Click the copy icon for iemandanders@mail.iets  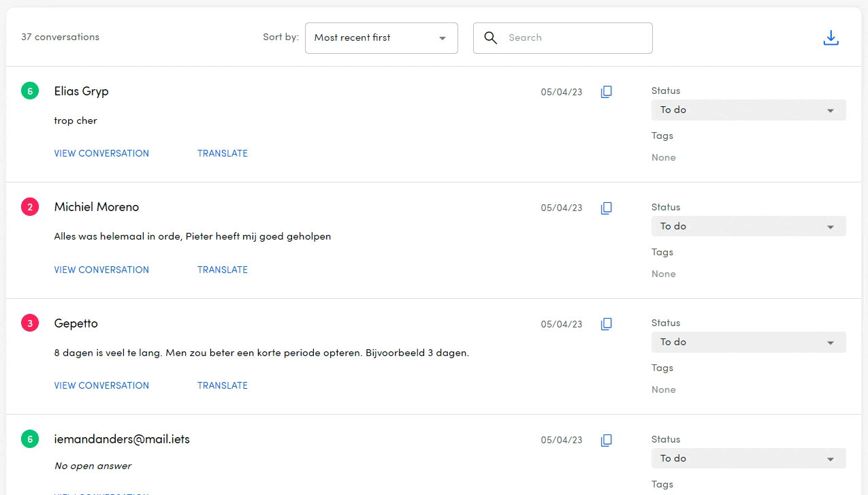click(606, 440)
